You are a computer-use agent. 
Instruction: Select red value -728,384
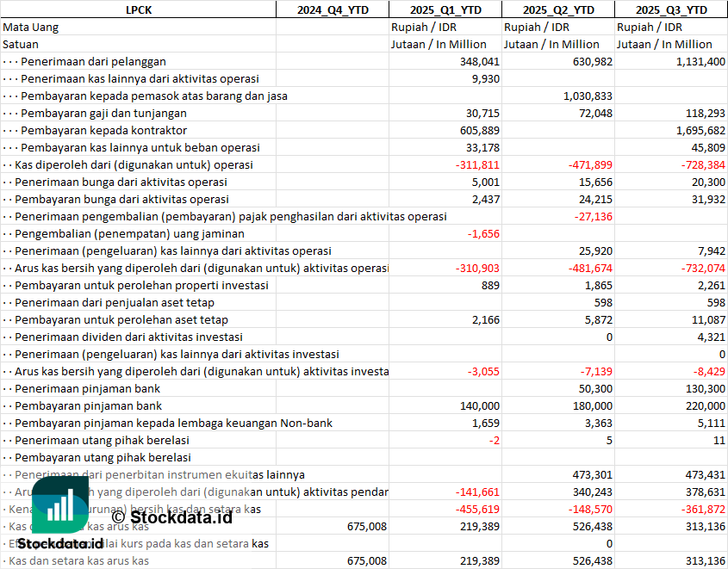click(703, 164)
